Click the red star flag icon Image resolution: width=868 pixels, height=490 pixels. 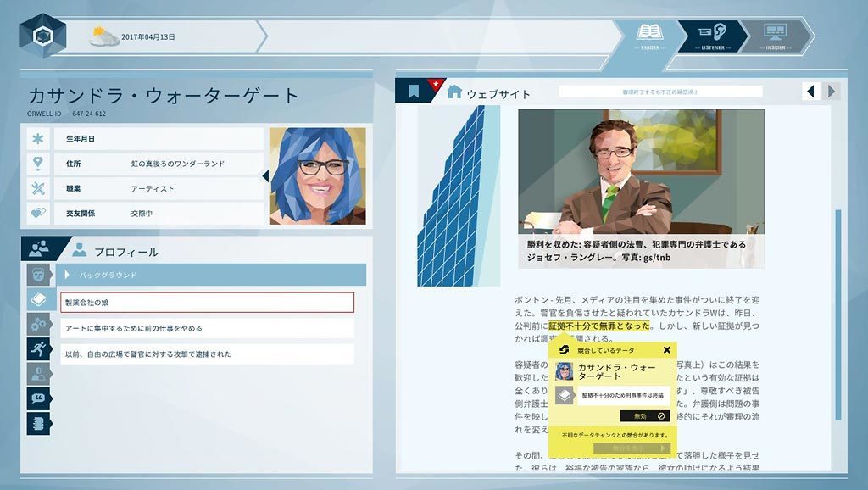(437, 85)
